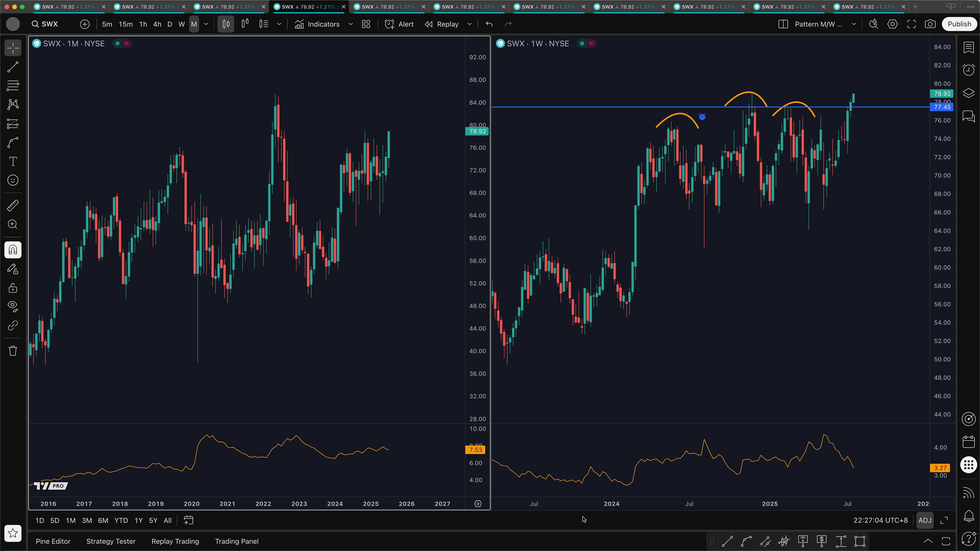Image resolution: width=980 pixels, height=551 pixels.
Task: Open the watchlist panel icon
Action: tap(969, 47)
